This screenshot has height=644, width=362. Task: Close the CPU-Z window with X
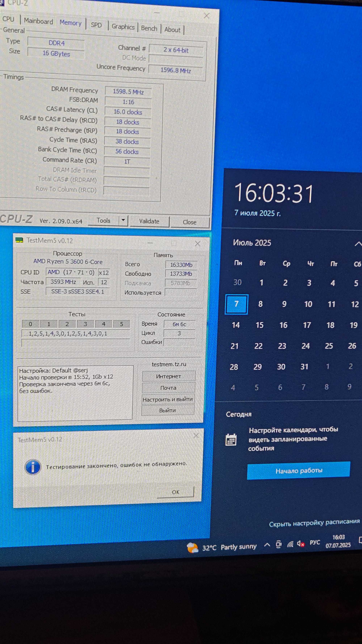207,16
